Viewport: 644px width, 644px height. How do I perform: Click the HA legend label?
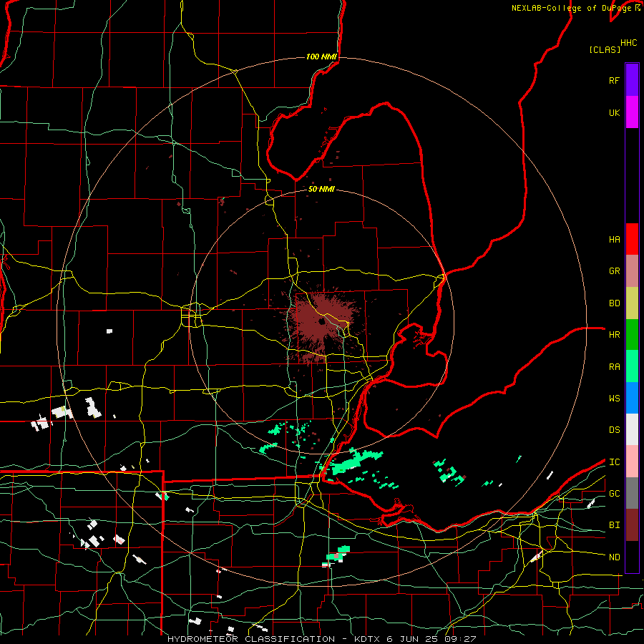(x=614, y=240)
